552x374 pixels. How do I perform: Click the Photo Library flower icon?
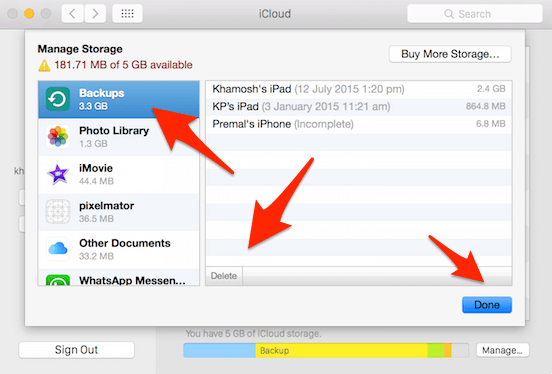[x=58, y=136]
